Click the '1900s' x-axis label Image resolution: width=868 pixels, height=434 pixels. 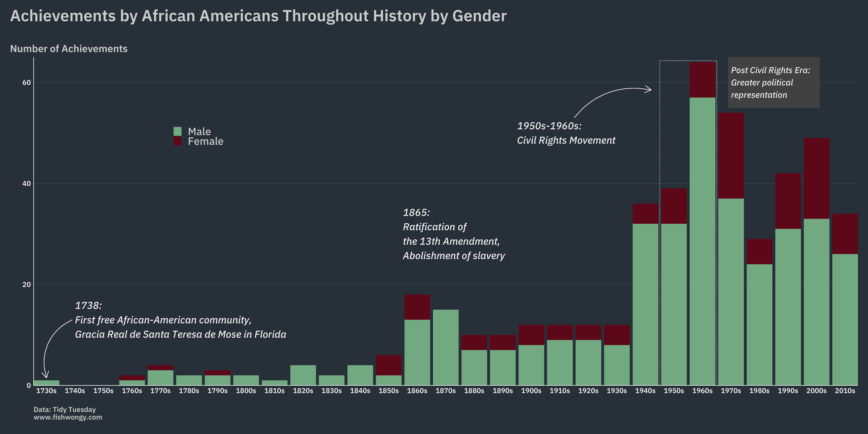531,391
